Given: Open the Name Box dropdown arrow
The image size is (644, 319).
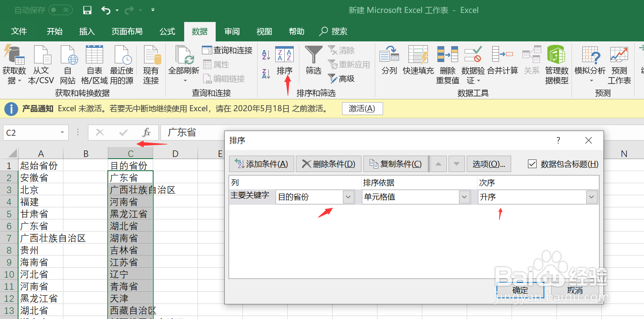Looking at the screenshot, I should (x=63, y=133).
